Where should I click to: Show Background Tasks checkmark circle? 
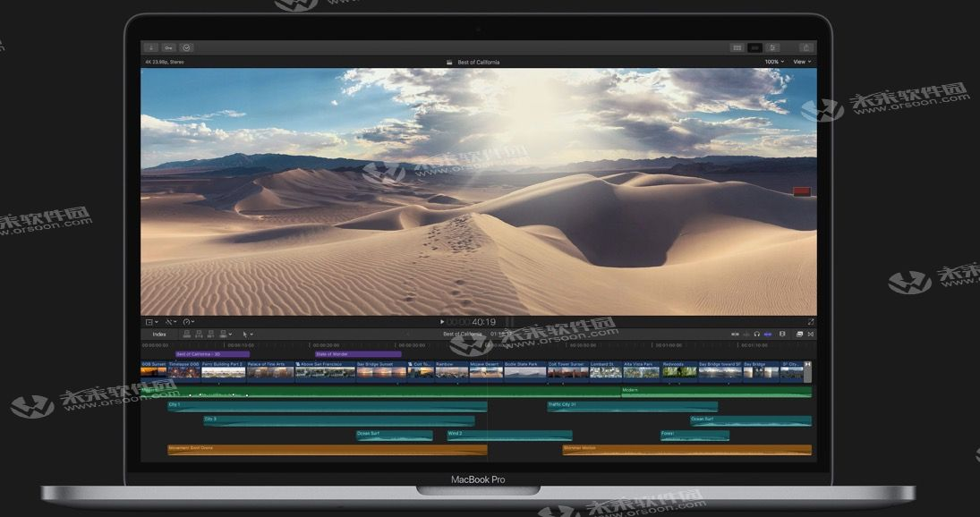click(186, 47)
